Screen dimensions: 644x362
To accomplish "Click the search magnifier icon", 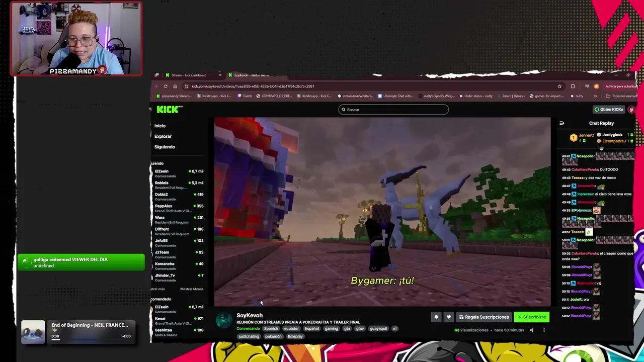I will tap(343, 110).
